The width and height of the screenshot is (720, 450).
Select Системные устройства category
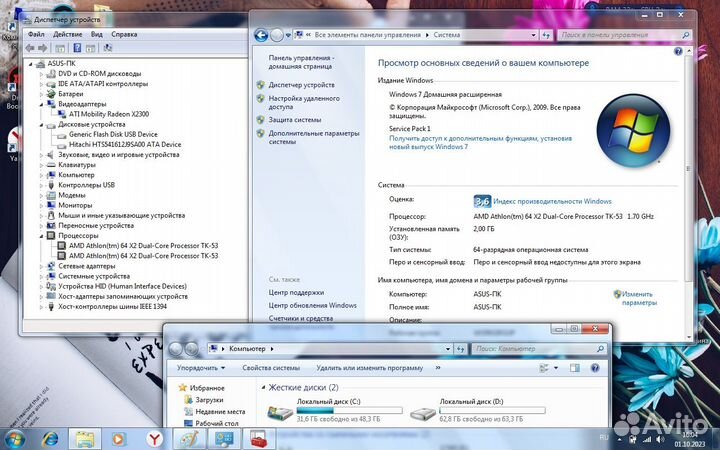pos(94,276)
